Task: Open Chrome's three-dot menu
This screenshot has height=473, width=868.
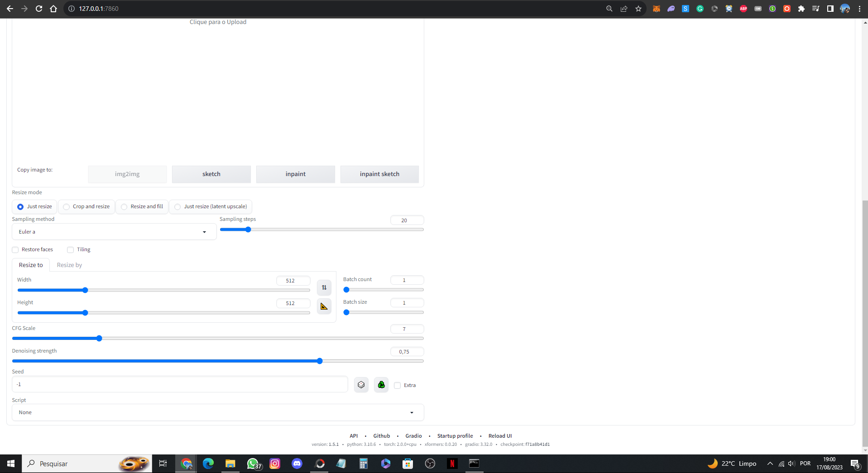Action: point(859,9)
